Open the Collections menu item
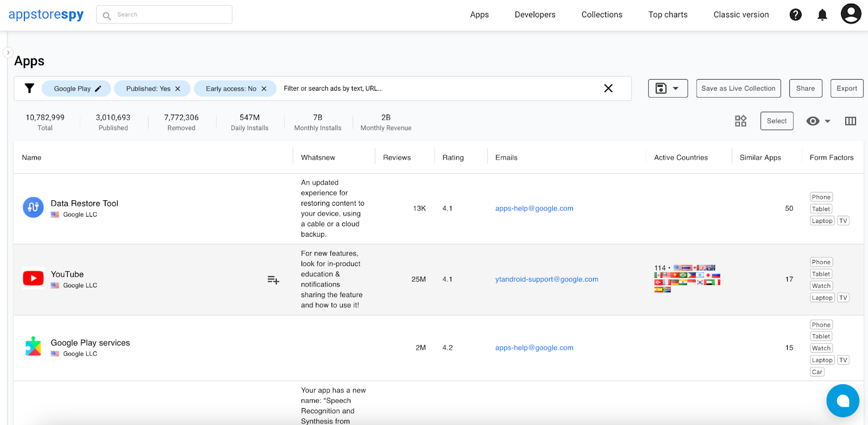 click(602, 15)
